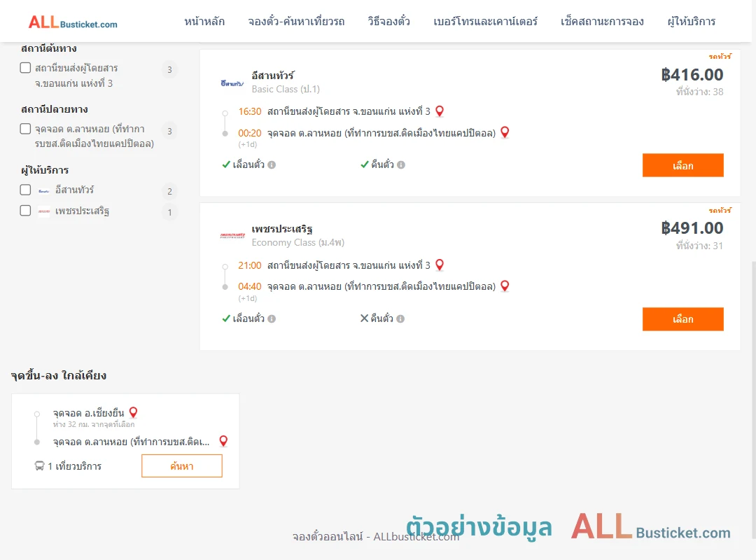The height and width of the screenshot is (560, 756).
Task: Open วิธีจองตั๋ว in navigation
Action: click(x=388, y=22)
